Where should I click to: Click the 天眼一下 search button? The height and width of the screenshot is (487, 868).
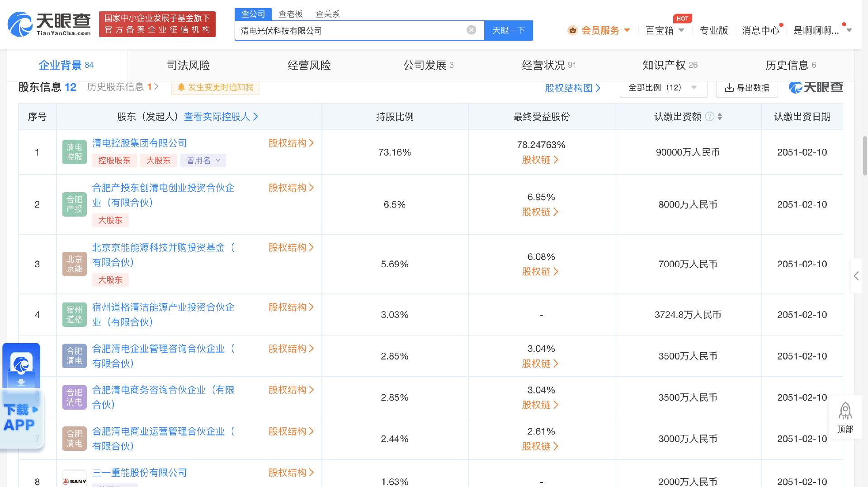point(509,30)
